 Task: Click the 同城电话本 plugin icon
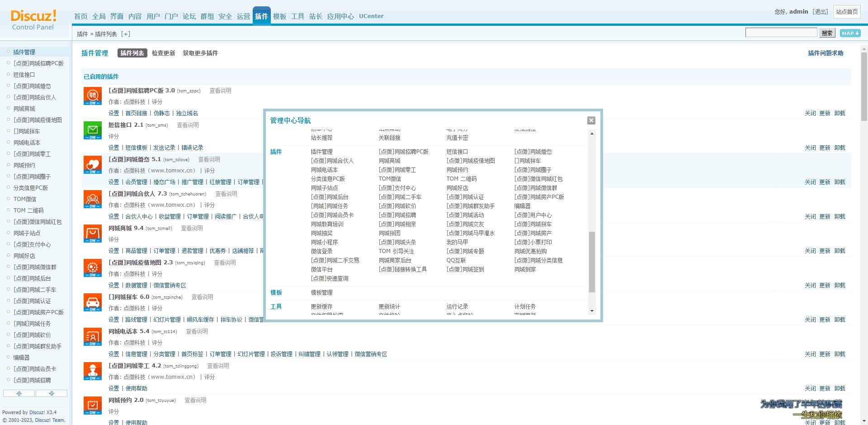click(x=93, y=337)
